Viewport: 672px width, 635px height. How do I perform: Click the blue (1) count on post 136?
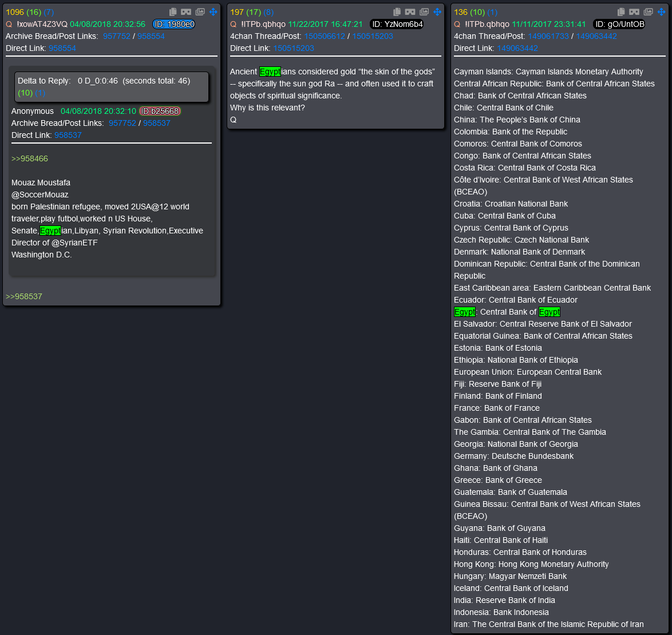click(x=492, y=13)
